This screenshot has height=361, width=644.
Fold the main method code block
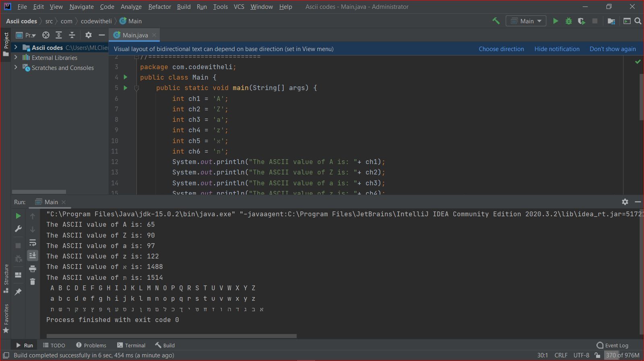point(136,88)
